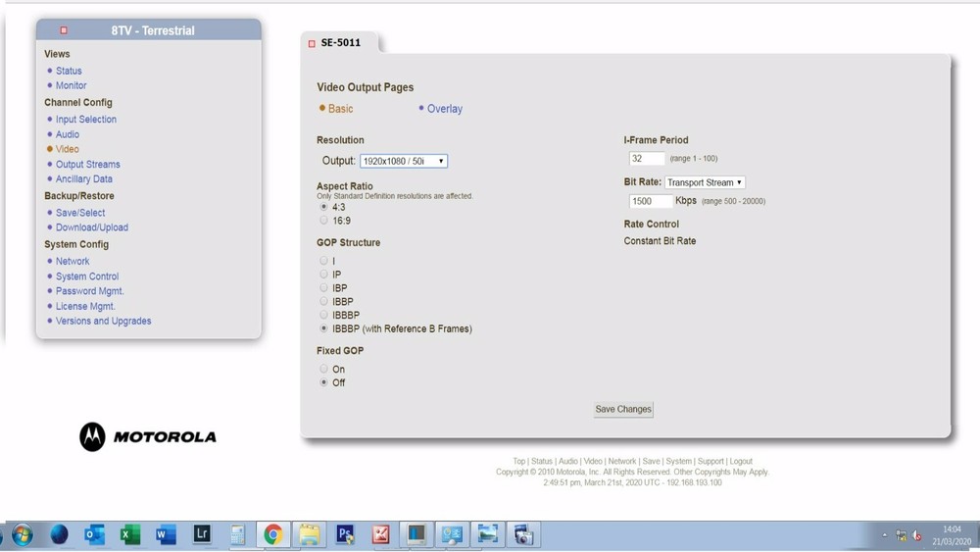The height and width of the screenshot is (552, 980).
Task: Open Output Streams in Channel Config
Action: coord(87,165)
